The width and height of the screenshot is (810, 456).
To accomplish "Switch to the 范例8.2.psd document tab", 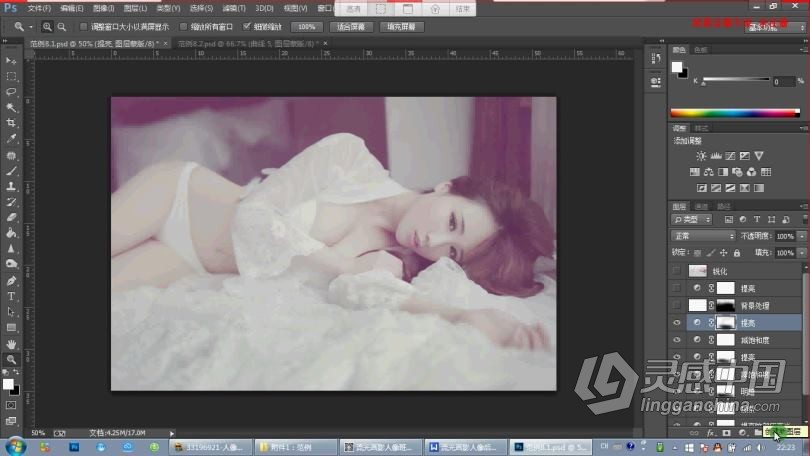I will (248, 44).
